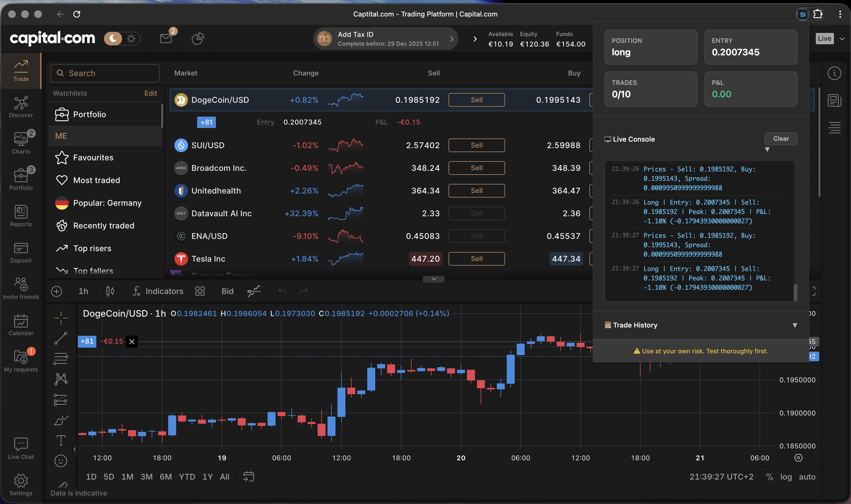The height and width of the screenshot is (504, 851).
Task: Click into the market Search field
Action: click(105, 73)
